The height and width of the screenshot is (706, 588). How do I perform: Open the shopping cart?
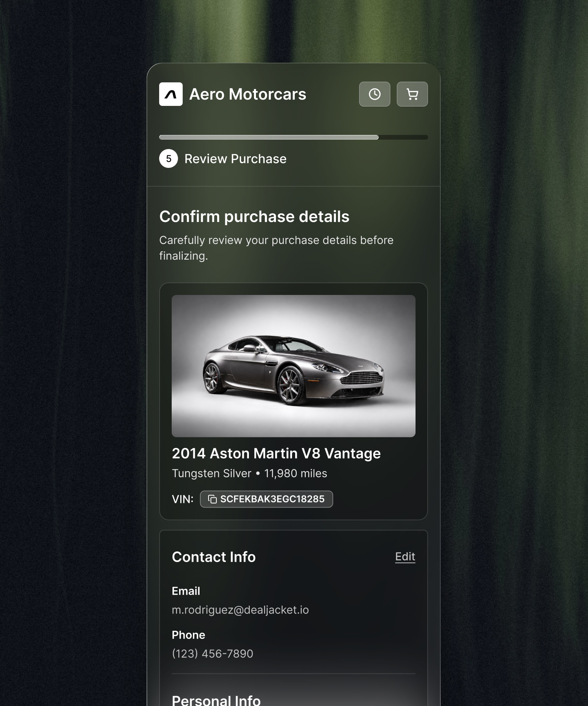coord(412,94)
